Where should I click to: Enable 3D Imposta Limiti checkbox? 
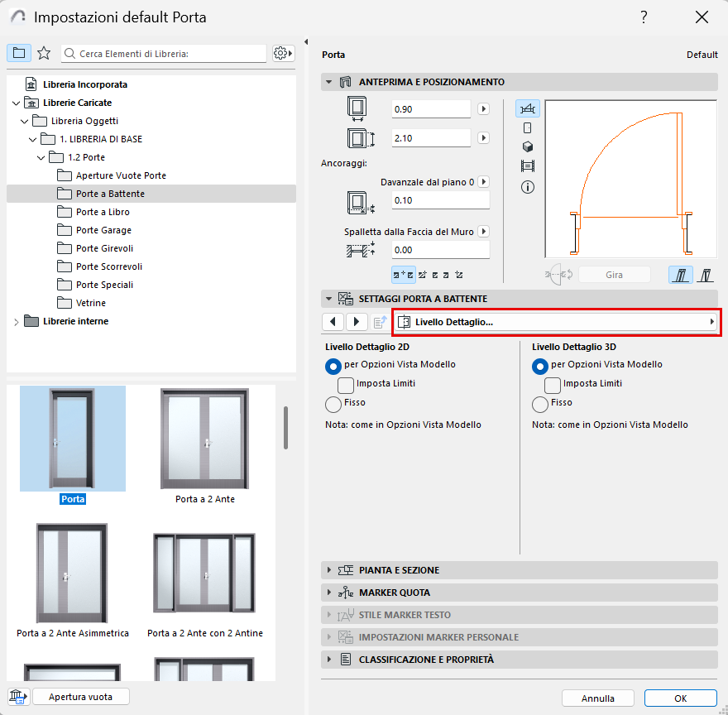point(552,385)
